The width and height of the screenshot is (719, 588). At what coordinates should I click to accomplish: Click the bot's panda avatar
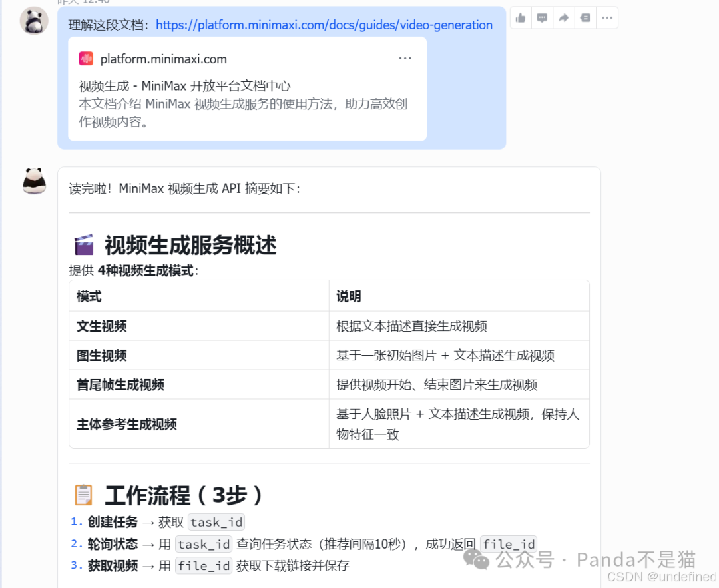35,180
